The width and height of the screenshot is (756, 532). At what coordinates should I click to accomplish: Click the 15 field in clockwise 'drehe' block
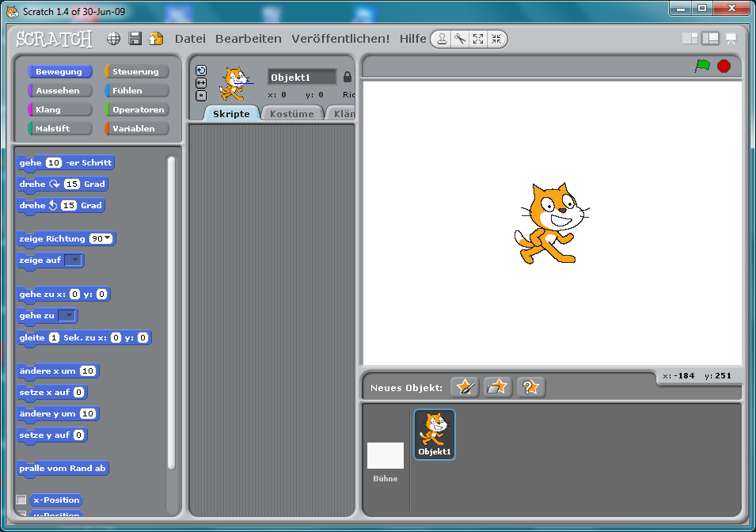[72, 184]
